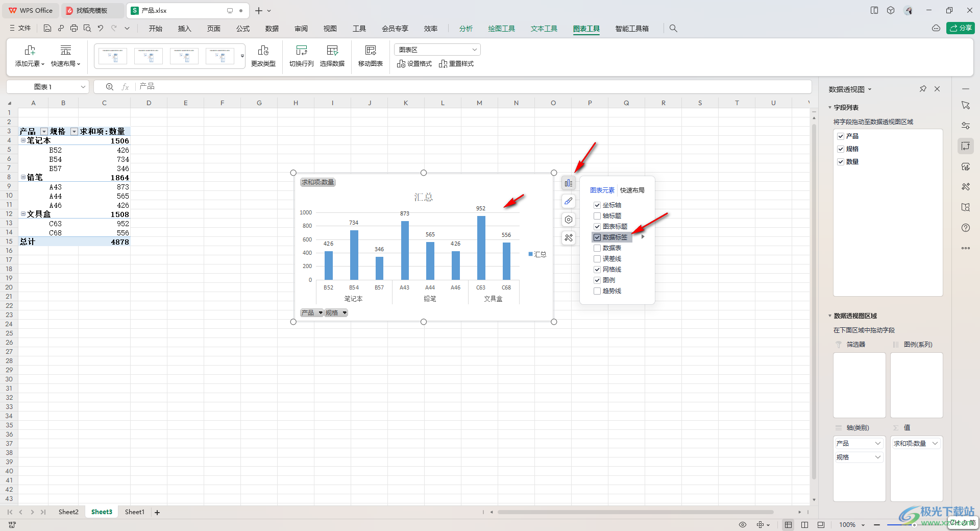
Task: Click the help question mark in right sidebar
Action: 966,228
